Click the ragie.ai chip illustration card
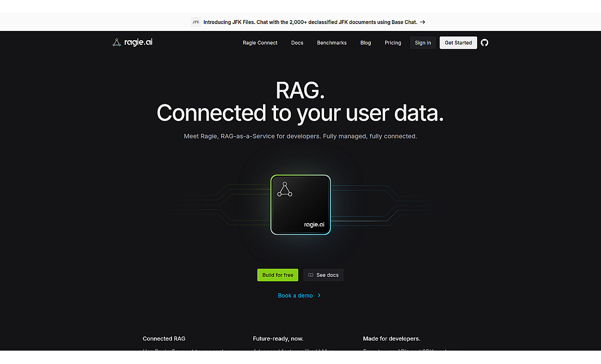The height and width of the screenshot is (364, 601). pyautogui.click(x=300, y=205)
